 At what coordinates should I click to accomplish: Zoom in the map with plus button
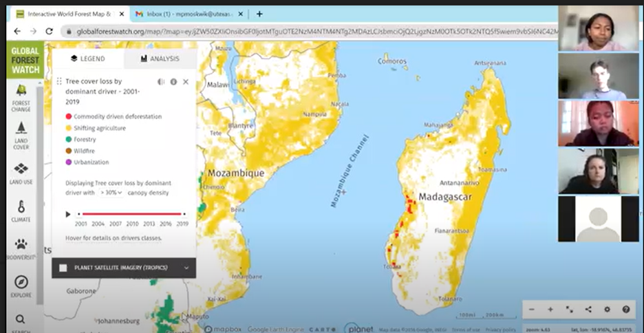pyautogui.click(x=550, y=310)
